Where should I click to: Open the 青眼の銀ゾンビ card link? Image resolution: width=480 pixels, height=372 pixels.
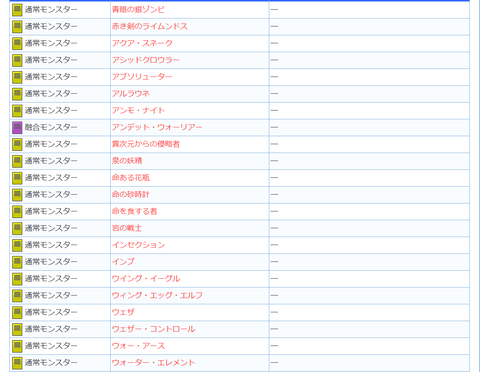(x=138, y=10)
